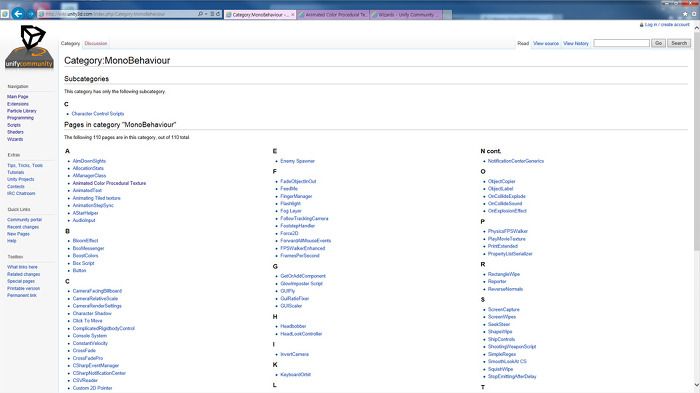Open the View source tab
700x393 pixels.
pyautogui.click(x=546, y=43)
